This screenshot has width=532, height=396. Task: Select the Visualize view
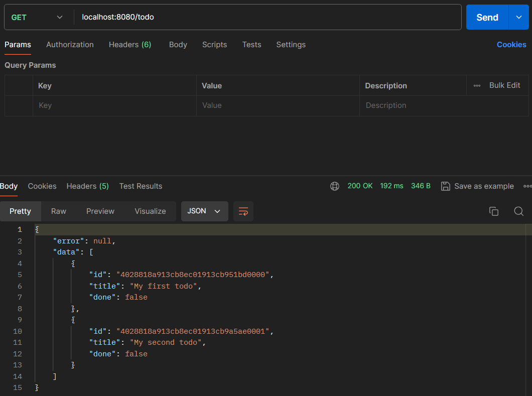(150, 211)
